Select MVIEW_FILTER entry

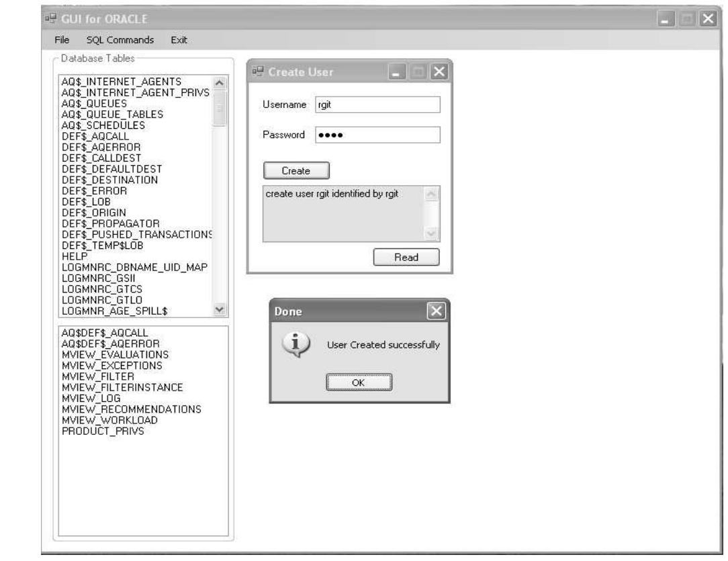[98, 376]
